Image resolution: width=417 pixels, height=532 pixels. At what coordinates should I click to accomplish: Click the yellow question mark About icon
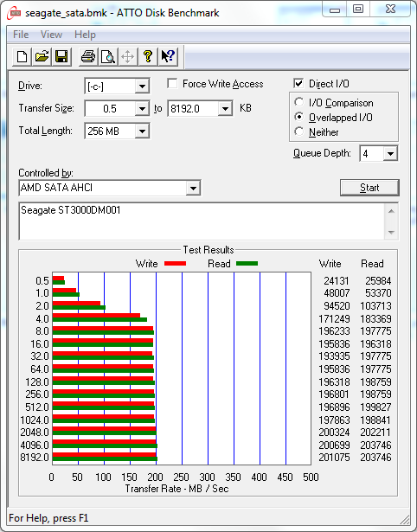coord(148,56)
